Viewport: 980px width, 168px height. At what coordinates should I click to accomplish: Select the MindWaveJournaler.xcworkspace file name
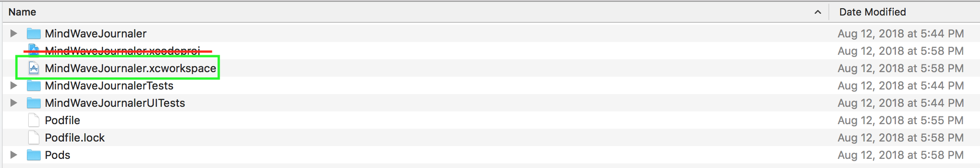click(x=130, y=68)
